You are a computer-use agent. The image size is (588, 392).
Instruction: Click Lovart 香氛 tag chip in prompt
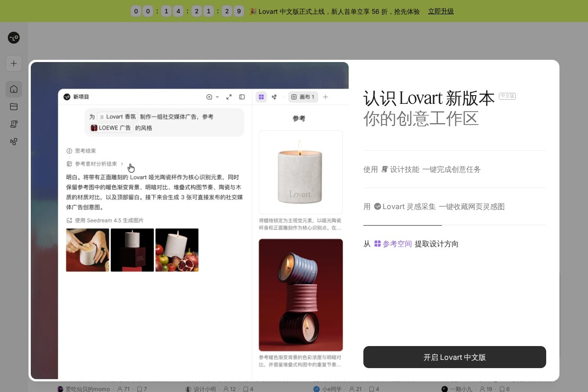point(117,117)
